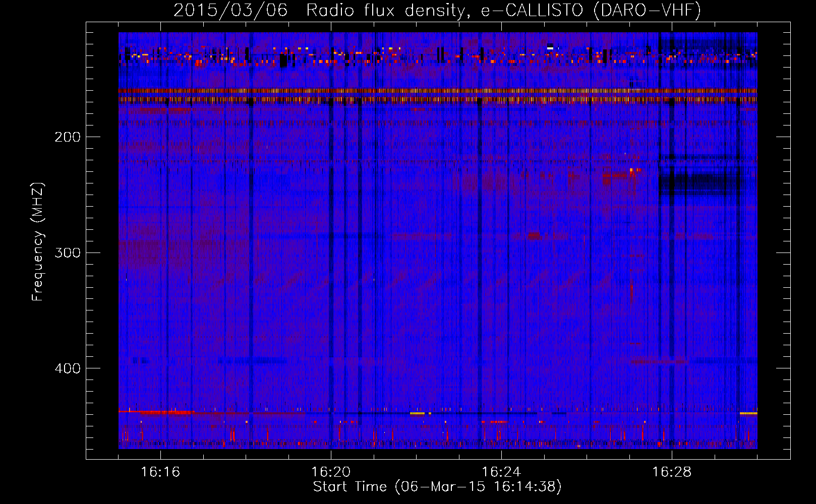Image resolution: width=816 pixels, height=504 pixels.
Task: Click the 16:28 time tick label
Action: (672, 472)
